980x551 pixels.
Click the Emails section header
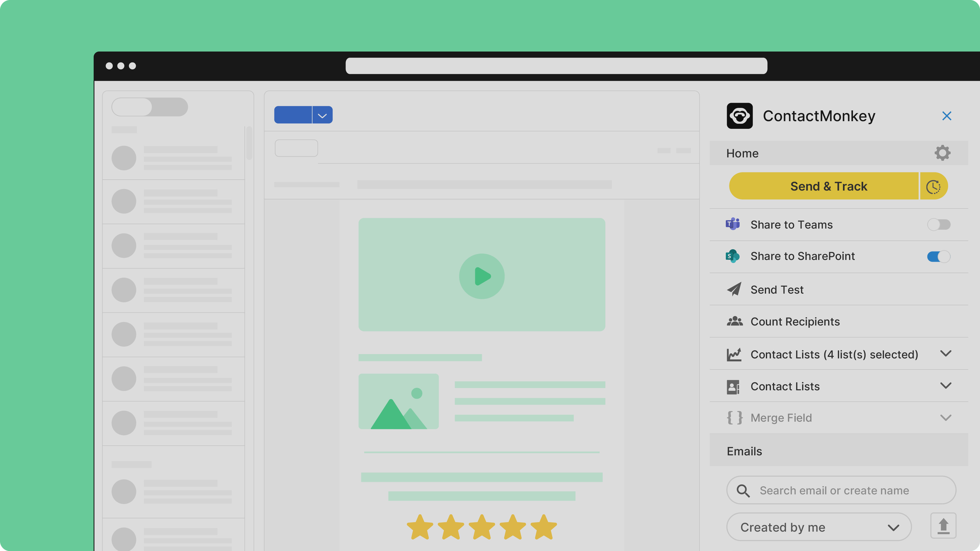(744, 451)
